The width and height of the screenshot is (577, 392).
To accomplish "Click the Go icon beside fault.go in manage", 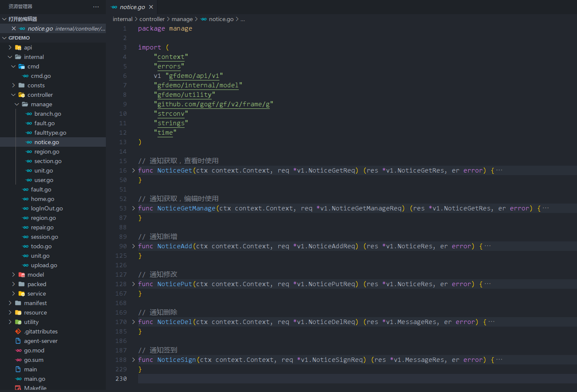I will coord(29,123).
